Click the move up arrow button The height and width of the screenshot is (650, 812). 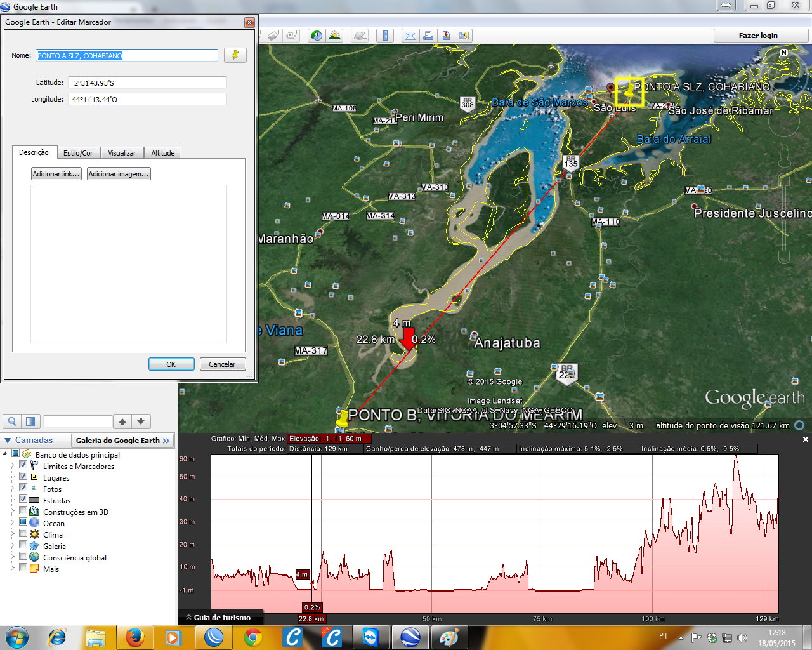(122, 421)
